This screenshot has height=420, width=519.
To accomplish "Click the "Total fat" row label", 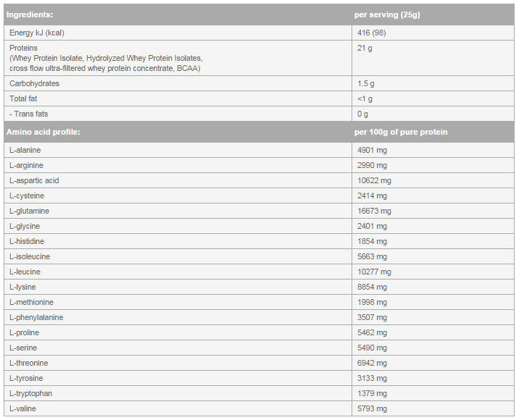I will tap(24, 98).
